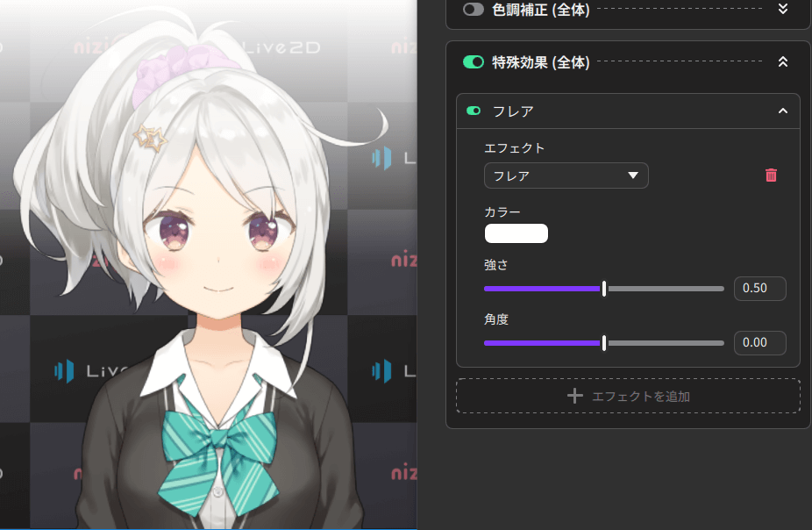Click the character's smiling mouth
This screenshot has width=812, height=530.
(x=213, y=286)
